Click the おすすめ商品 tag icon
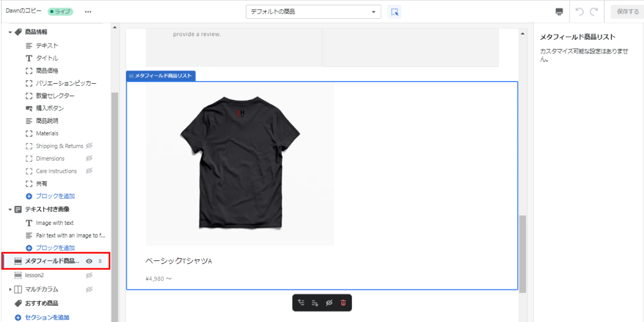The height and width of the screenshot is (322, 644). coord(18,303)
